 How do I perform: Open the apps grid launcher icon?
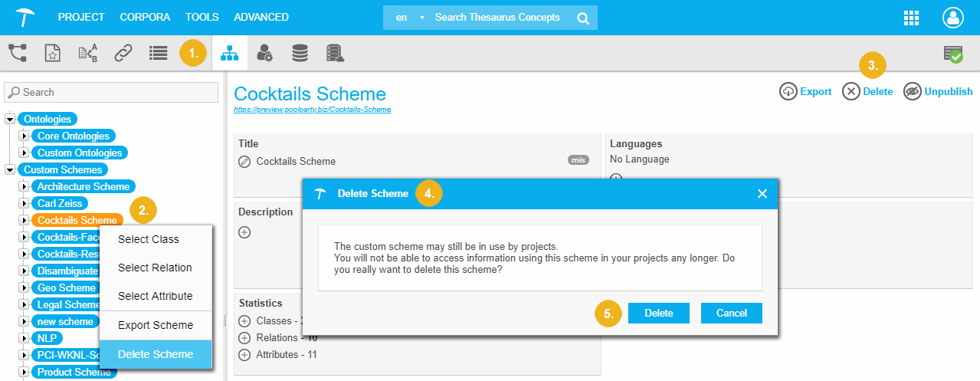click(912, 18)
